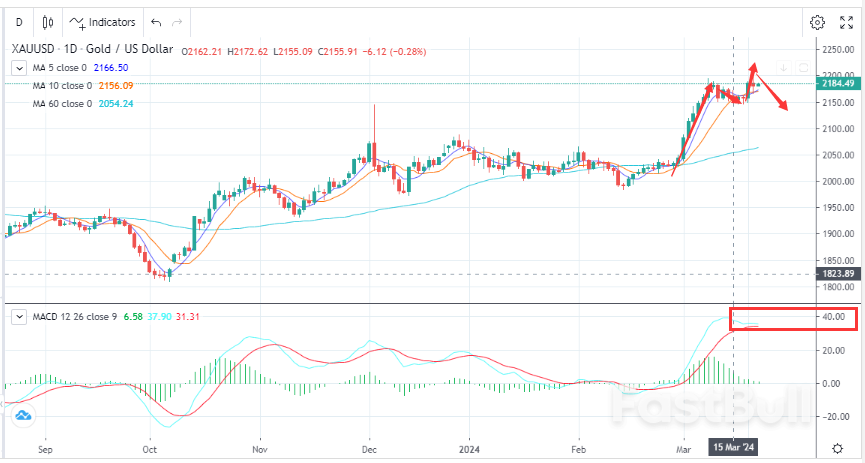Open the Indicators menu

point(110,21)
